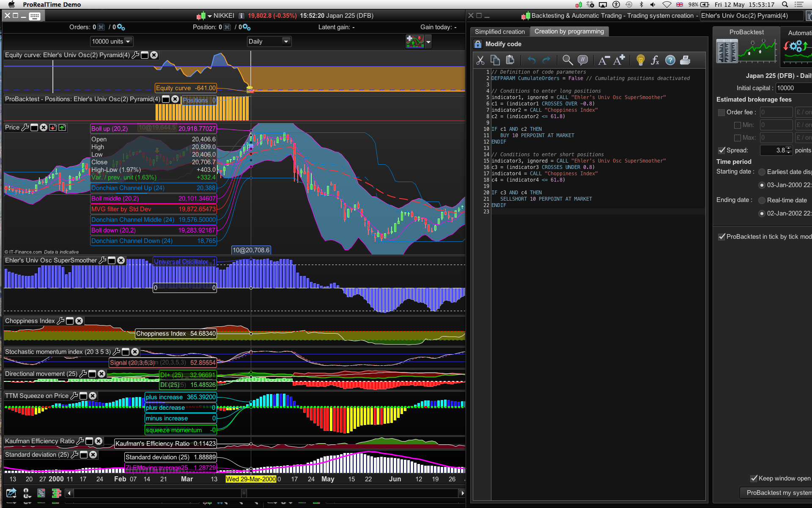The width and height of the screenshot is (812, 508).
Task: Click the lightbulb hint icon
Action: [640, 60]
